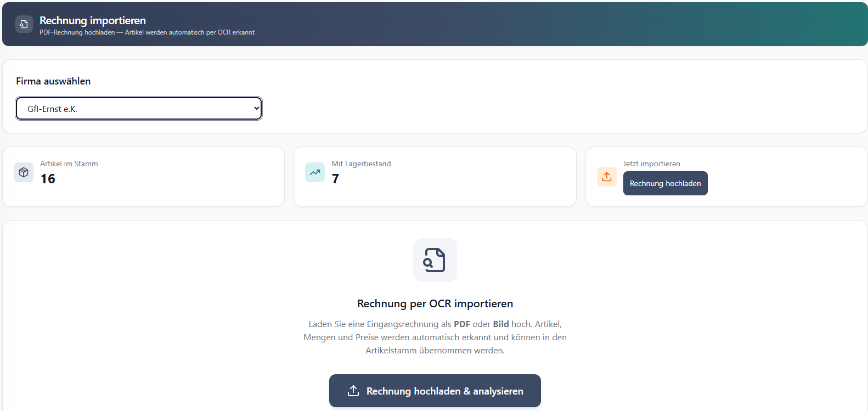Image resolution: width=868 pixels, height=411 pixels.
Task: Click the Laden Sie eine Eingangsrechnung description
Action: (x=435, y=337)
